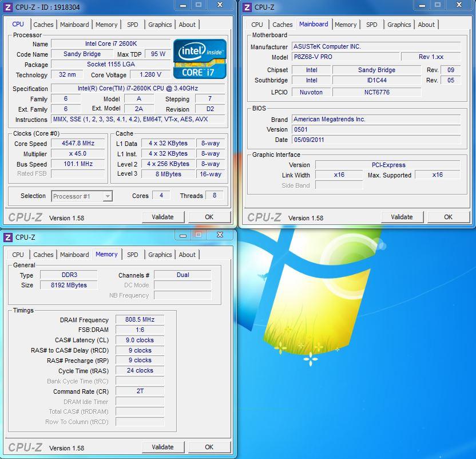Open the Processor #1 selection dropdown
The image size is (476, 459).
click(82, 196)
